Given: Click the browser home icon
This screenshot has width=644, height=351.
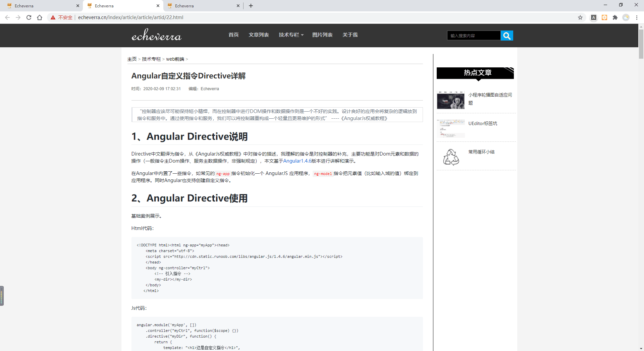Looking at the screenshot, I should click(40, 17).
